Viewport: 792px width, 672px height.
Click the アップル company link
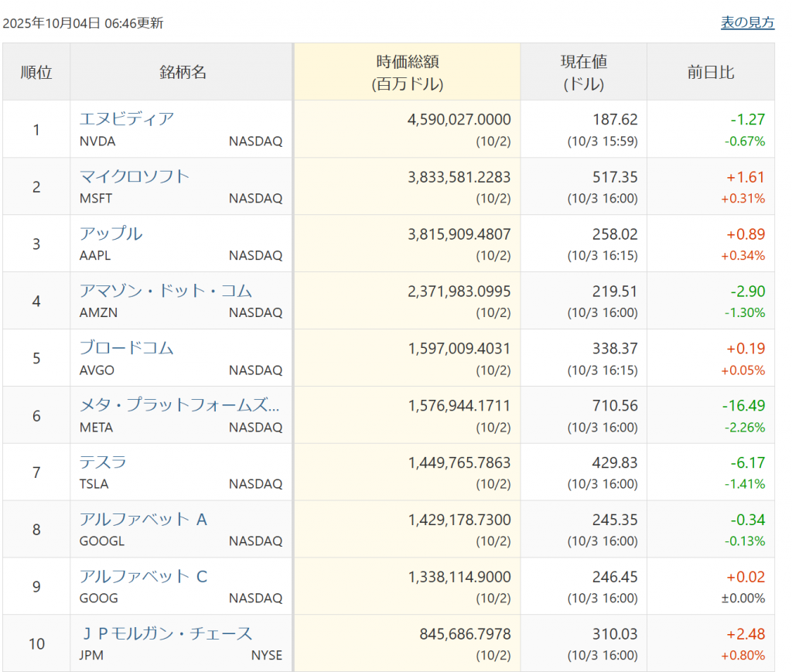111,234
